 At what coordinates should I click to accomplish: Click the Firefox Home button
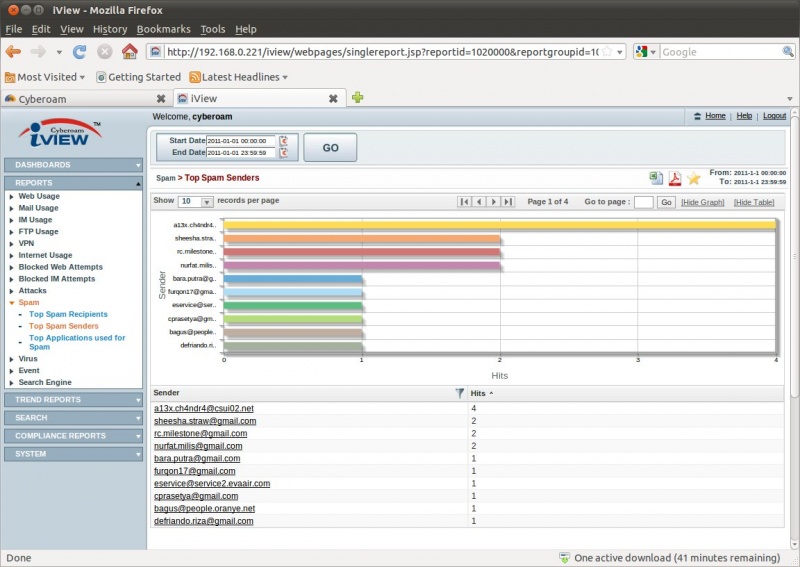[x=129, y=51]
